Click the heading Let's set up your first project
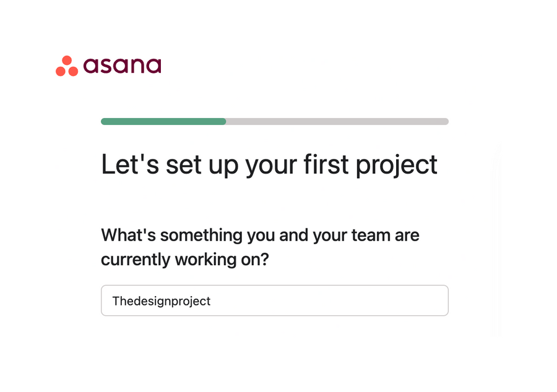The height and width of the screenshot is (392, 557). point(269,164)
